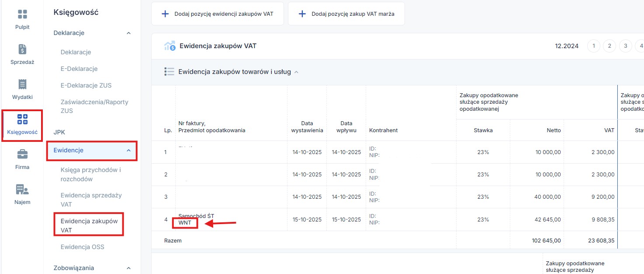Open the Pulpit dashboard icon

(x=22, y=14)
